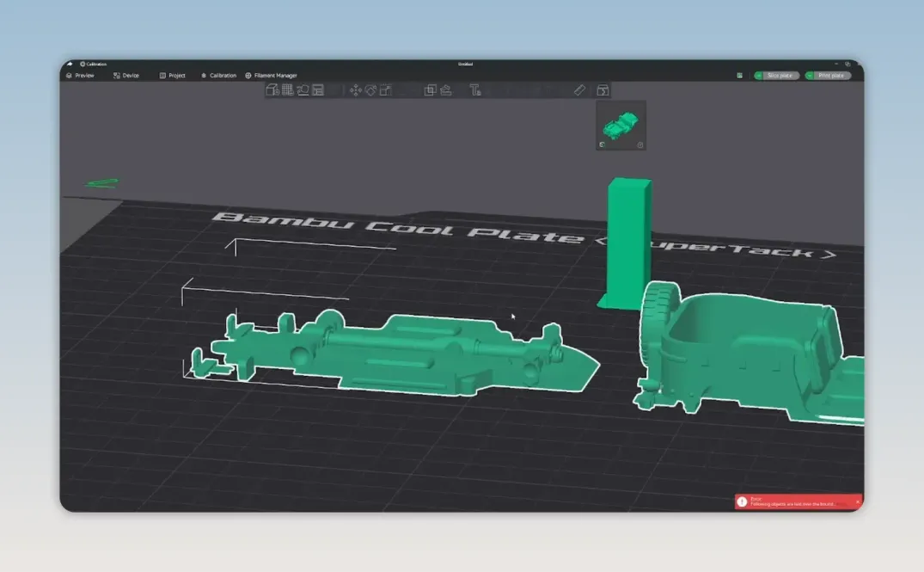The image size is (924, 572).
Task: Click the Slice plate button
Action: click(780, 76)
